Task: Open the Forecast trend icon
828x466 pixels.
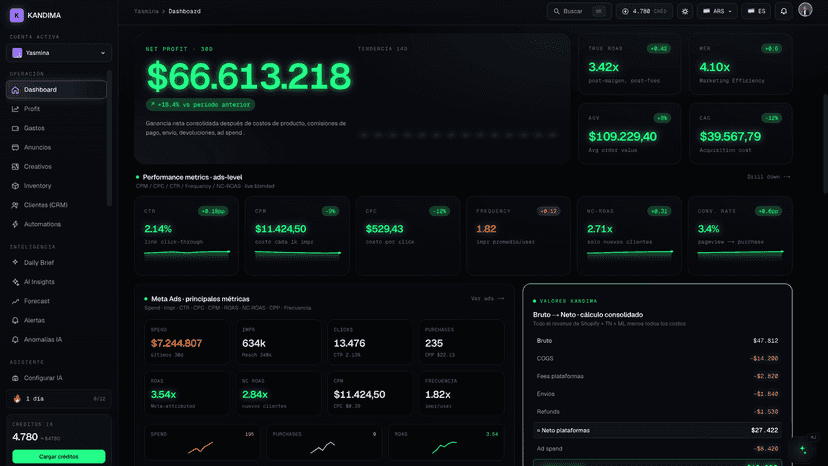Action: click(x=15, y=301)
